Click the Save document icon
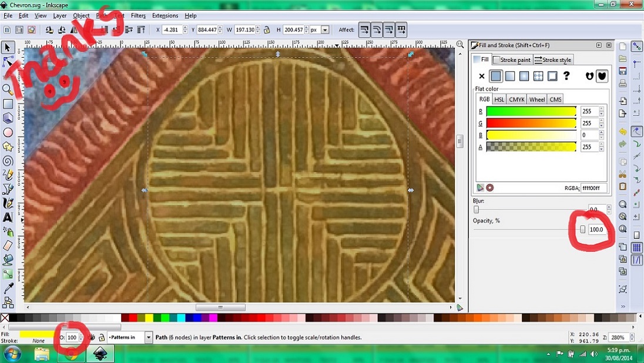This screenshot has width=644, height=363. coord(622,71)
